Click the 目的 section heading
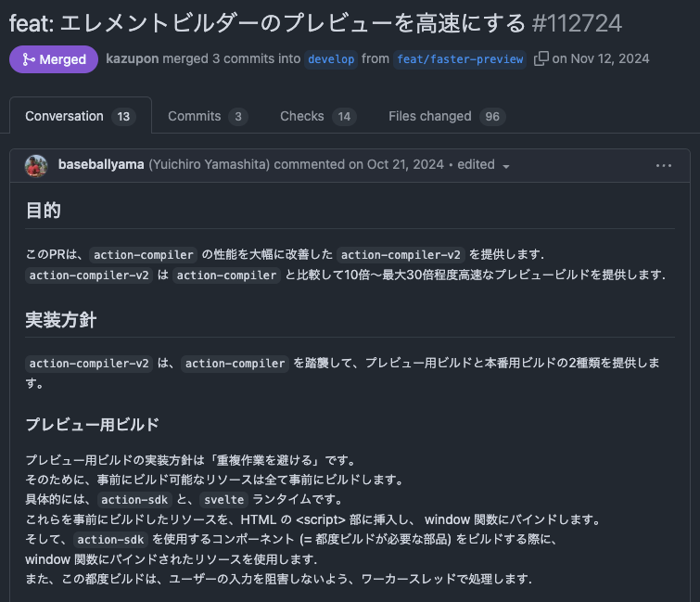700x602 pixels. 43,211
